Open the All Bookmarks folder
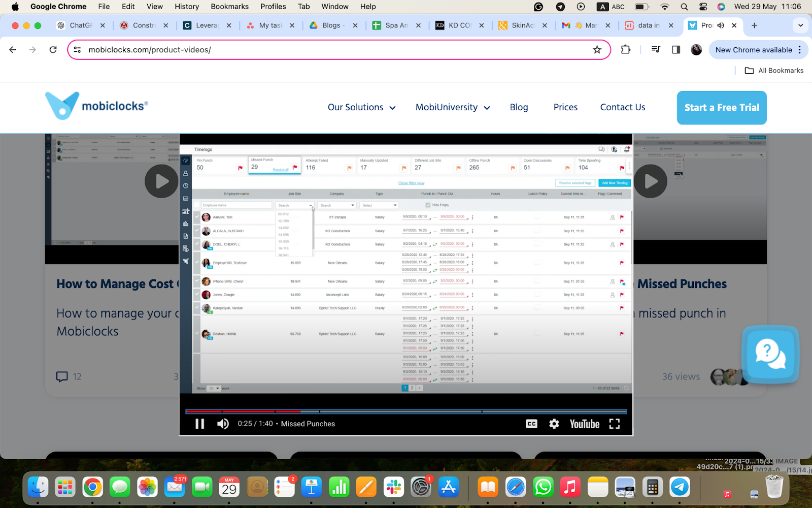This screenshot has width=812, height=508. tap(774, 71)
